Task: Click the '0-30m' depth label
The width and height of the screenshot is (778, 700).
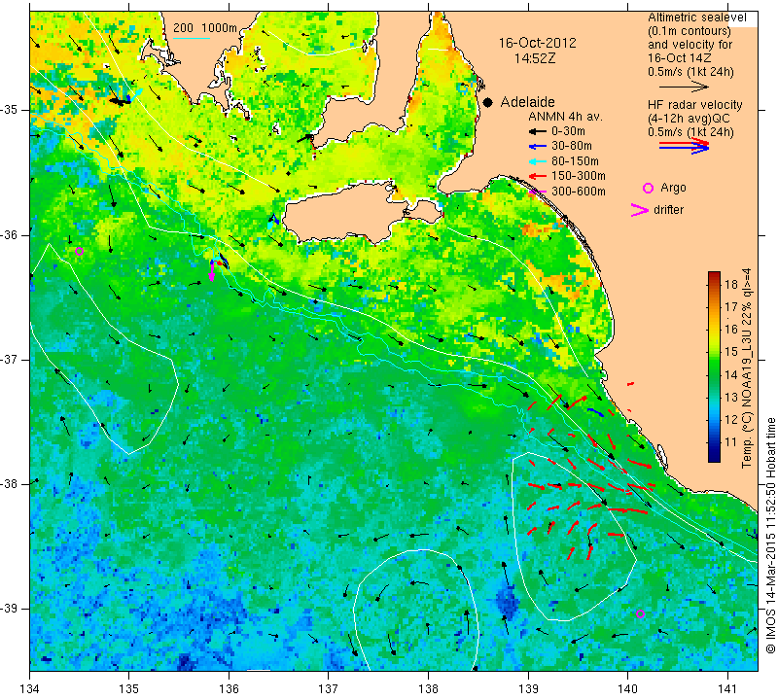Action: 568,131
